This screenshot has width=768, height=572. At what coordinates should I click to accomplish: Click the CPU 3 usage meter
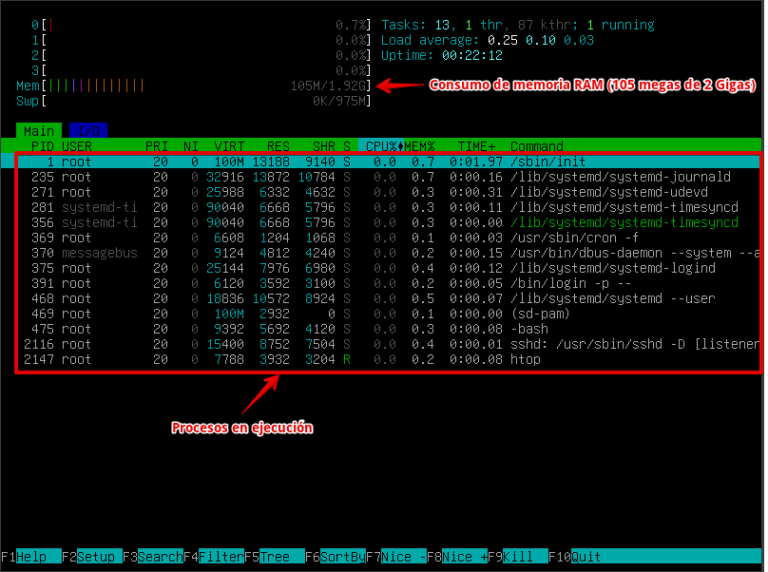pos(201,70)
